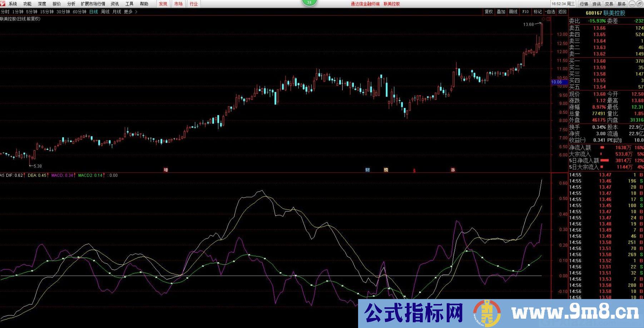Click the TDX logo icon top-left

tap(3, 4)
